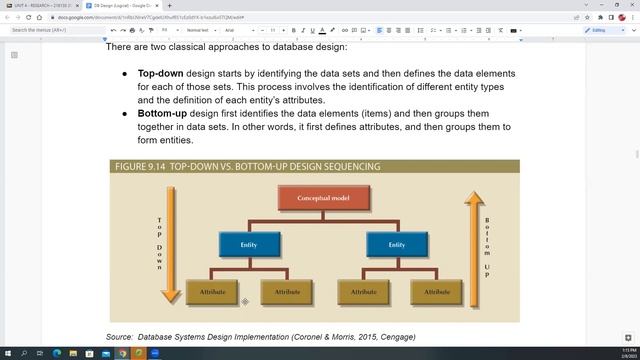This screenshot has width=640, height=360.
Task: Click the Insert image icon
Action: 363,30
